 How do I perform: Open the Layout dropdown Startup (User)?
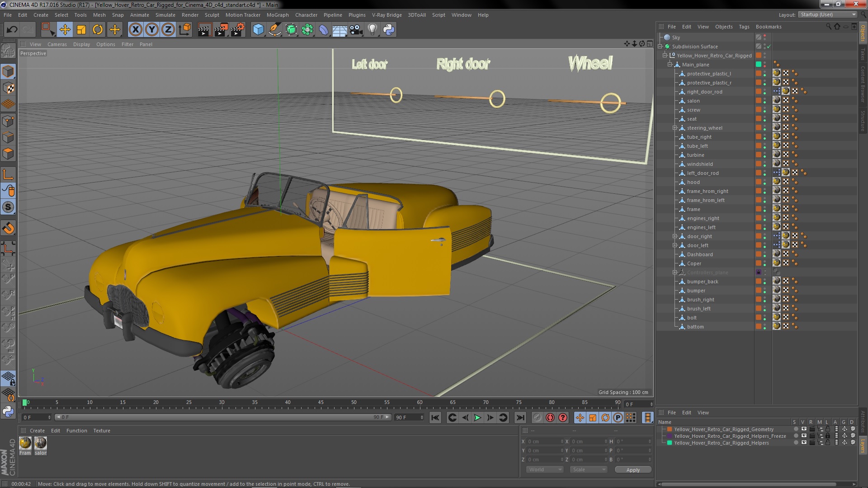[x=827, y=14]
